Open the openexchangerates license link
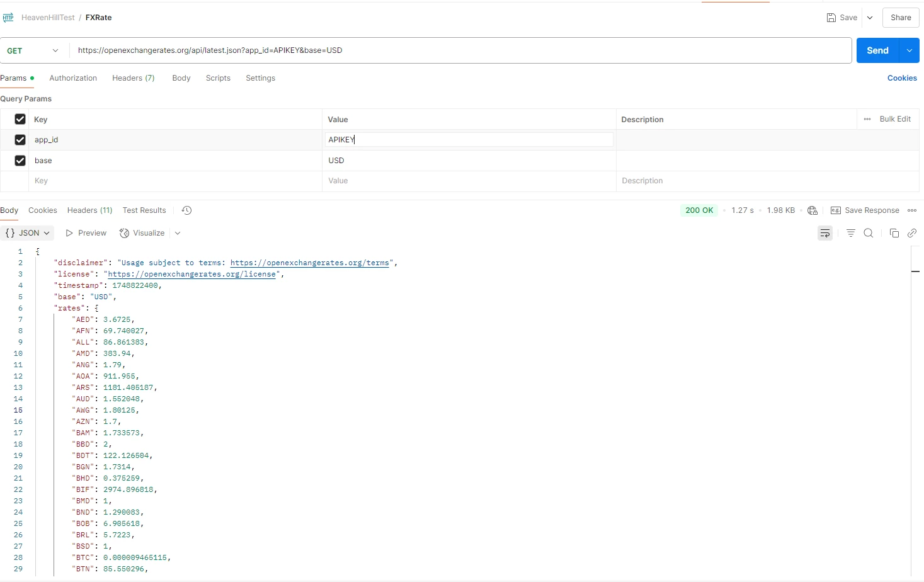This screenshot has width=924, height=582. click(x=192, y=274)
